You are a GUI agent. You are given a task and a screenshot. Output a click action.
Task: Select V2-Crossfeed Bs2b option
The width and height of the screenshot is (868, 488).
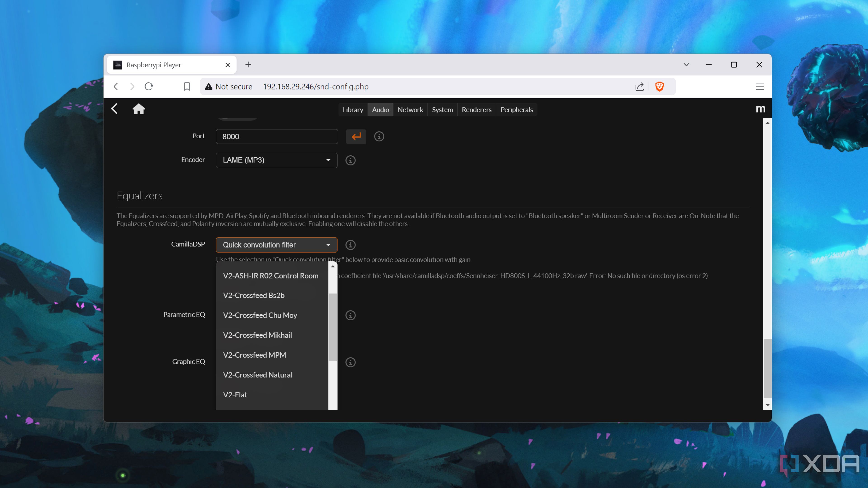(272, 295)
